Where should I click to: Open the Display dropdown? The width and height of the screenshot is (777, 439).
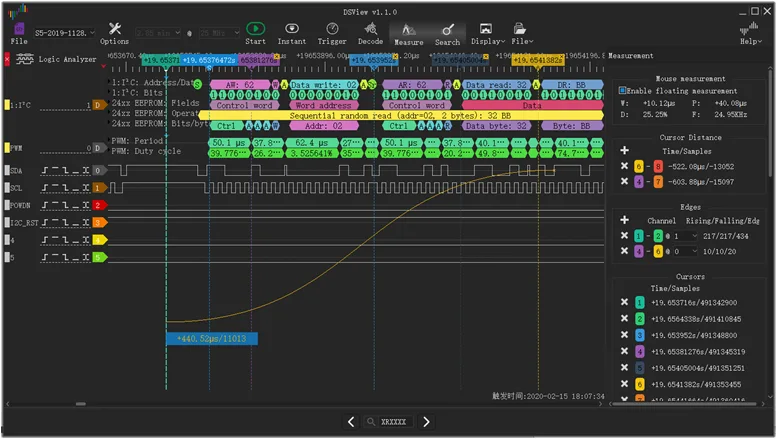(488, 33)
